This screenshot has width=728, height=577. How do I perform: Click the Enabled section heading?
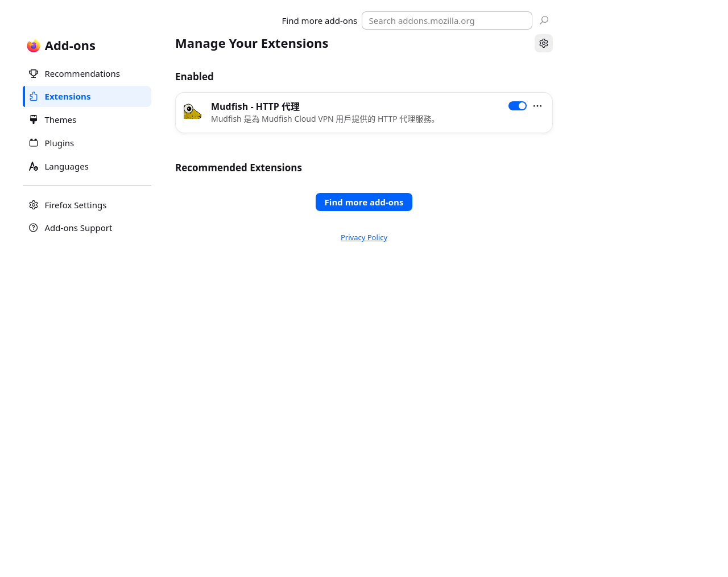(x=195, y=76)
